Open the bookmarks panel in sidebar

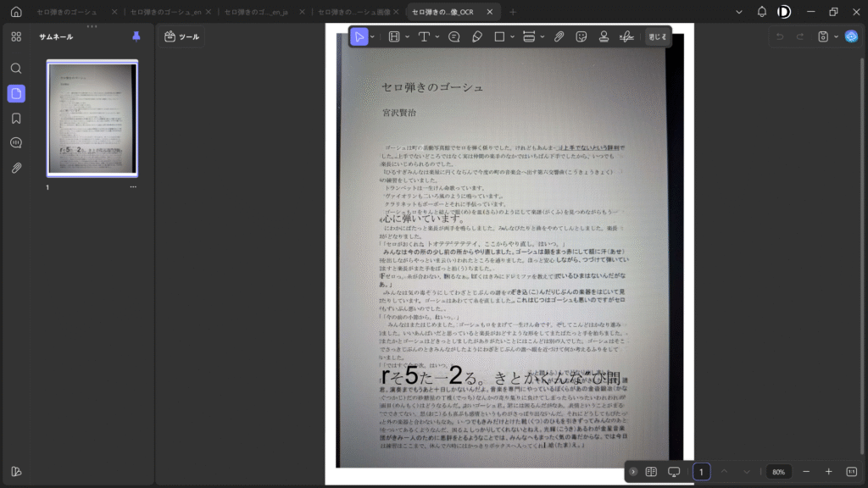[16, 118]
